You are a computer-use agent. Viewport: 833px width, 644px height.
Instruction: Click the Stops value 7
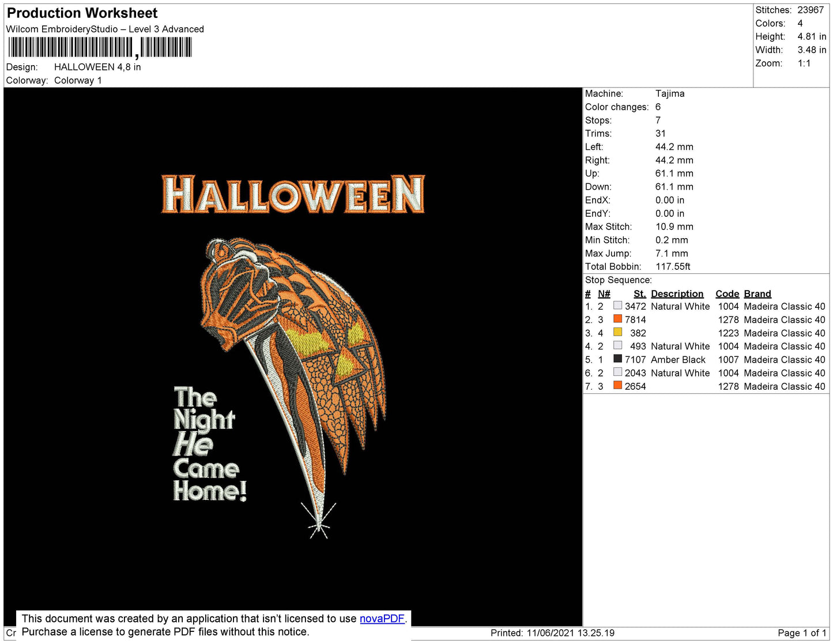658,120
